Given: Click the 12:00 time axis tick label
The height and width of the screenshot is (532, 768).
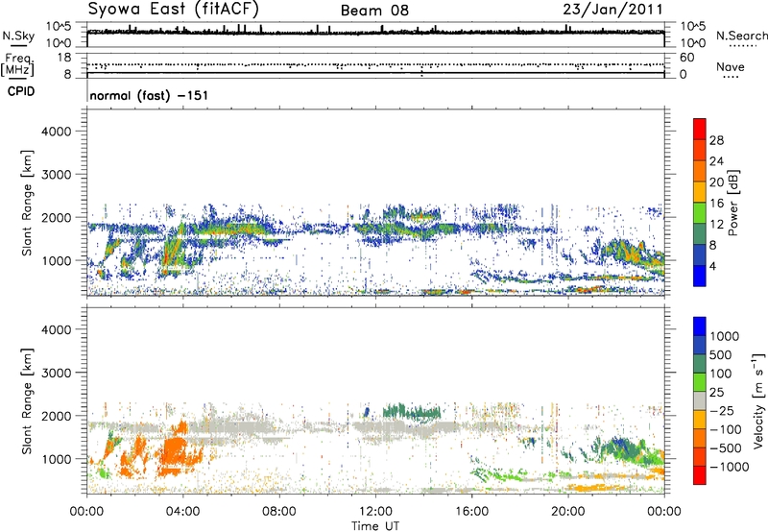Looking at the screenshot, I should tap(375, 512).
